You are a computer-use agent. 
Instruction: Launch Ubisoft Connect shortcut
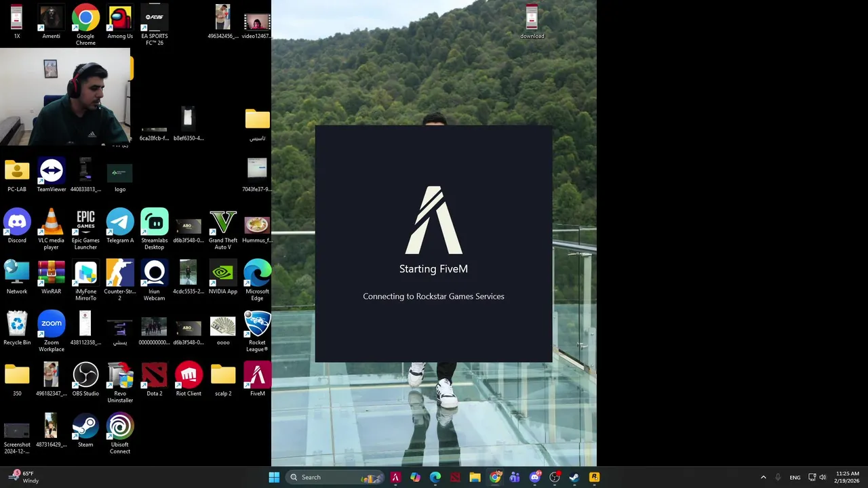pyautogui.click(x=120, y=434)
